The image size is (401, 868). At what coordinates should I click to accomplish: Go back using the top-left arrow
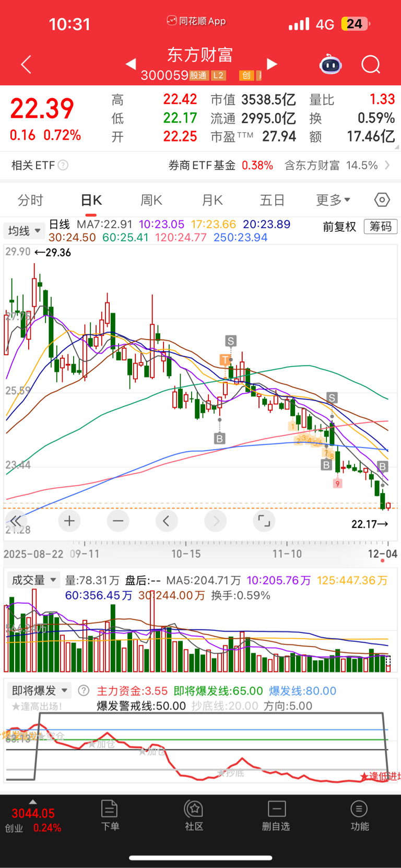point(26,64)
